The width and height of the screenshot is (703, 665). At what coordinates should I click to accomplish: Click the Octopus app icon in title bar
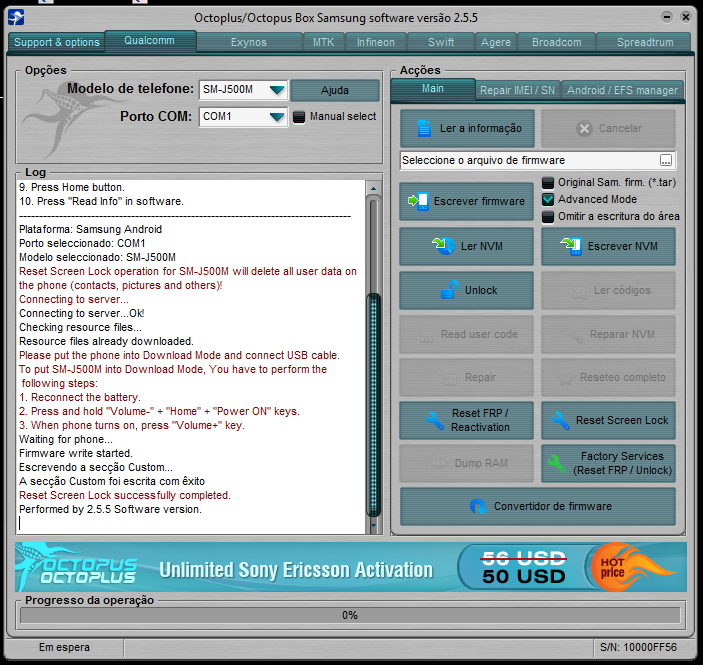16,17
